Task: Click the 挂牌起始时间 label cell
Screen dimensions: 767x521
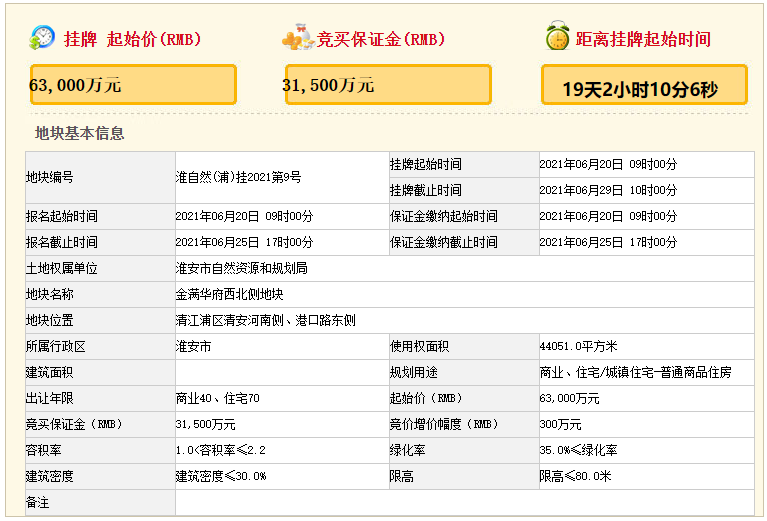Action: click(464, 164)
